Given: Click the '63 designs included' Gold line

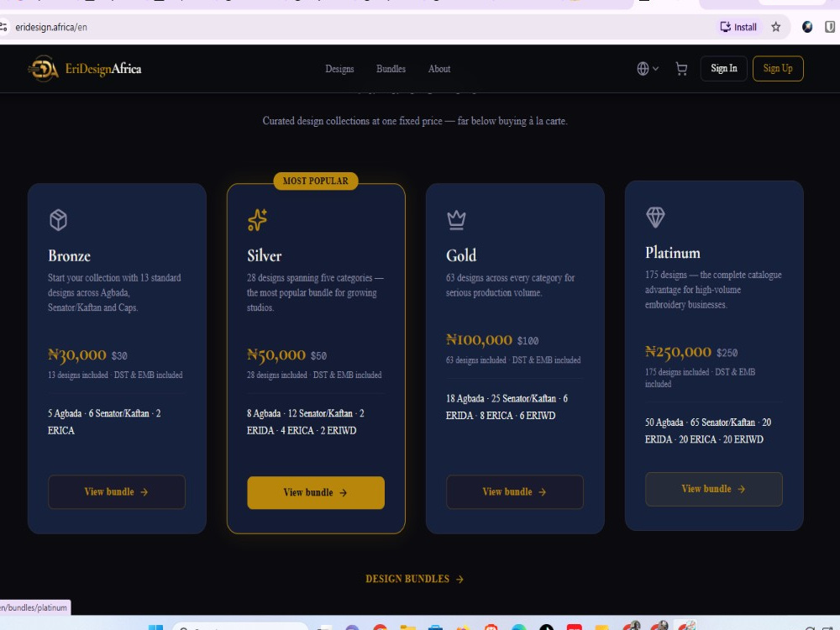Looking at the screenshot, I should [513, 360].
